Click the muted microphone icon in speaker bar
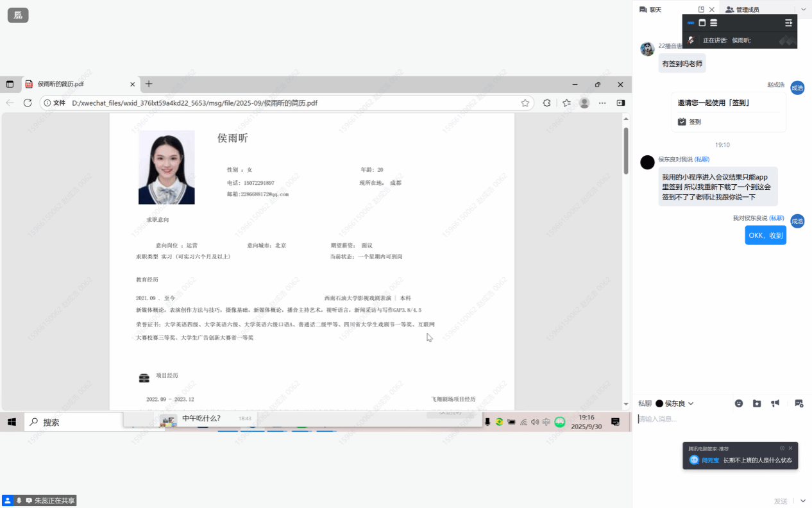The width and height of the screenshot is (812, 508). (x=691, y=40)
